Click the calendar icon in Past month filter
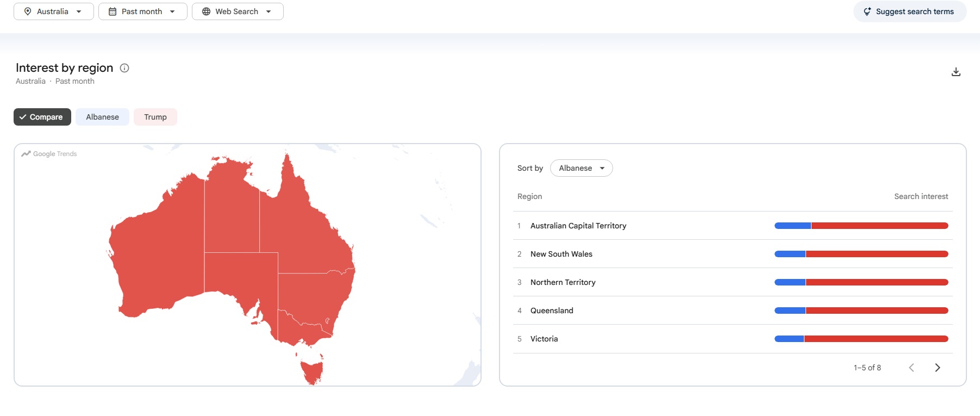This screenshot has width=980, height=416. [113, 11]
